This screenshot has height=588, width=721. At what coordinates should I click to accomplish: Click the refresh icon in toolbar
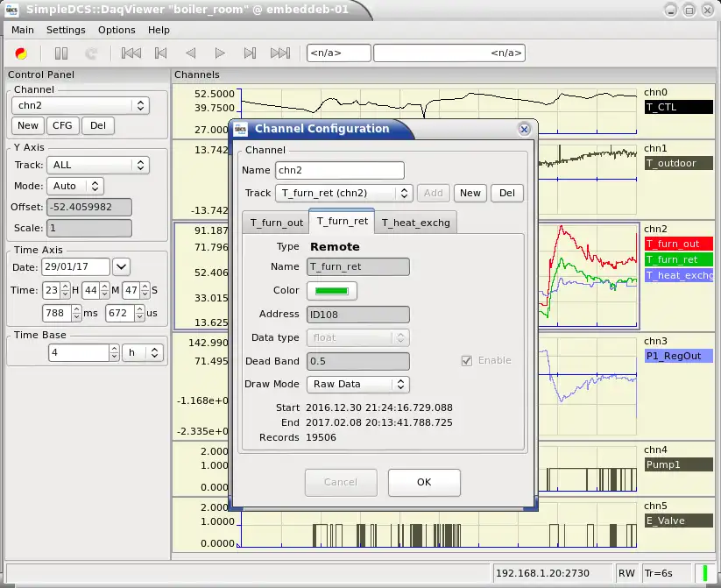[92, 53]
